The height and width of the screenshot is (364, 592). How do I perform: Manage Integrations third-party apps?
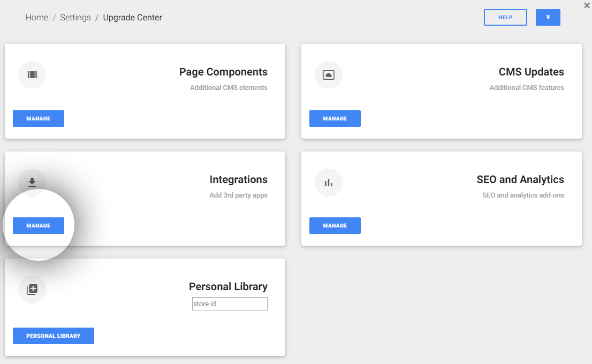pos(39,225)
